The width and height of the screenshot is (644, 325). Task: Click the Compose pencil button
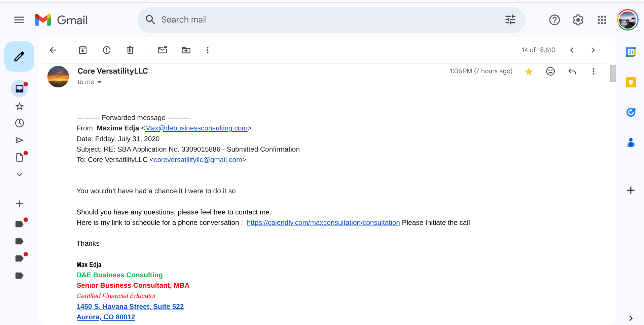coord(19,56)
